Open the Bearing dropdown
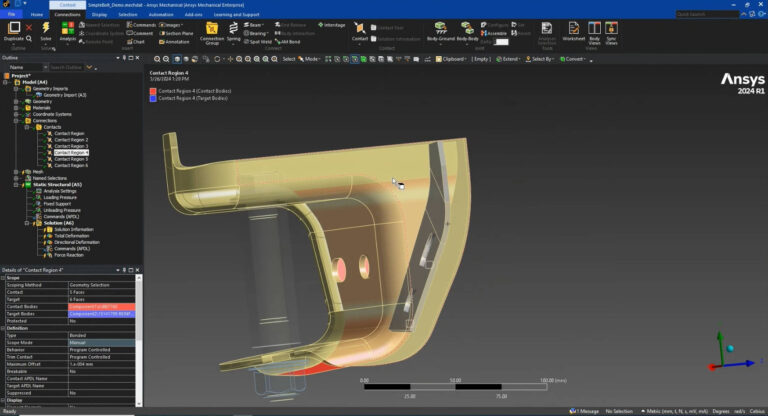The image size is (768, 416). pyautogui.click(x=256, y=33)
